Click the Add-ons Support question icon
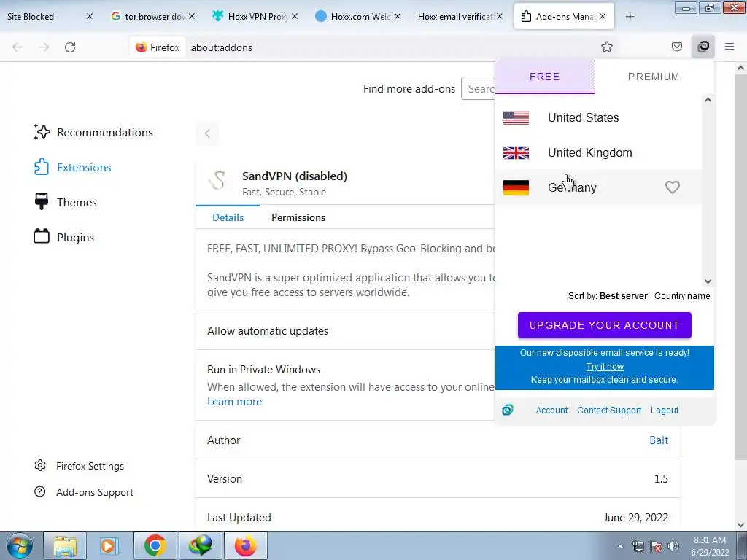 40,491
